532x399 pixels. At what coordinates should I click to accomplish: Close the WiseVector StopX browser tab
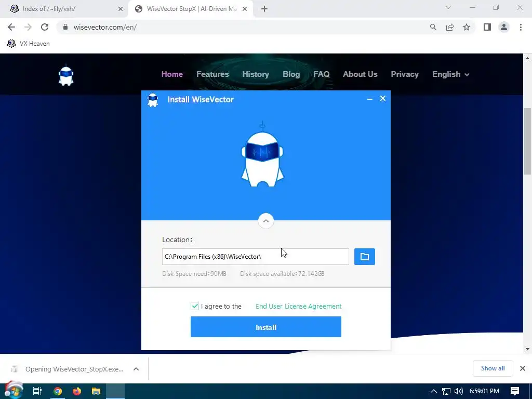click(245, 9)
